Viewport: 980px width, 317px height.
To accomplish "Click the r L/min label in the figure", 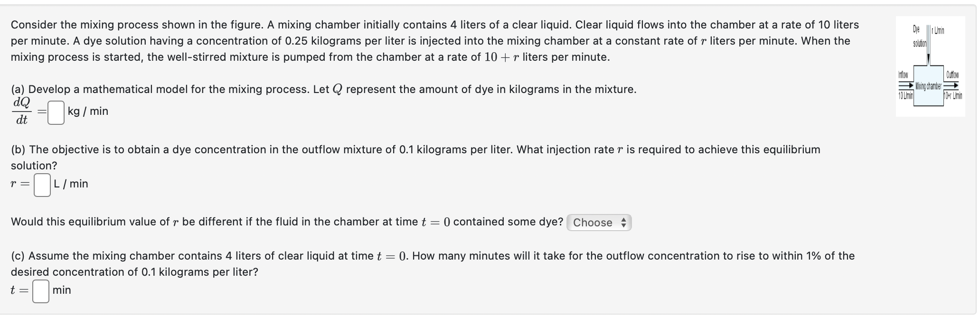I will click(x=937, y=30).
